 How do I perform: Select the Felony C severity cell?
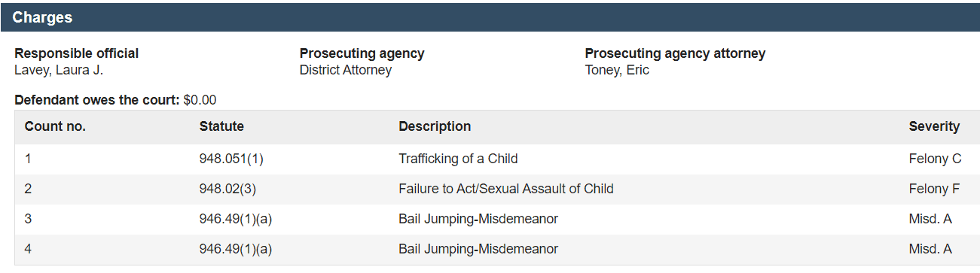(935, 159)
